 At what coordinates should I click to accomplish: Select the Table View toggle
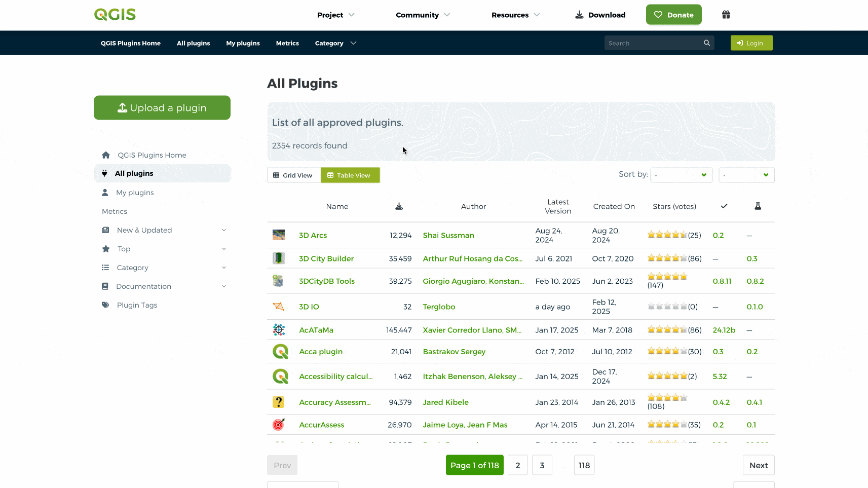350,175
